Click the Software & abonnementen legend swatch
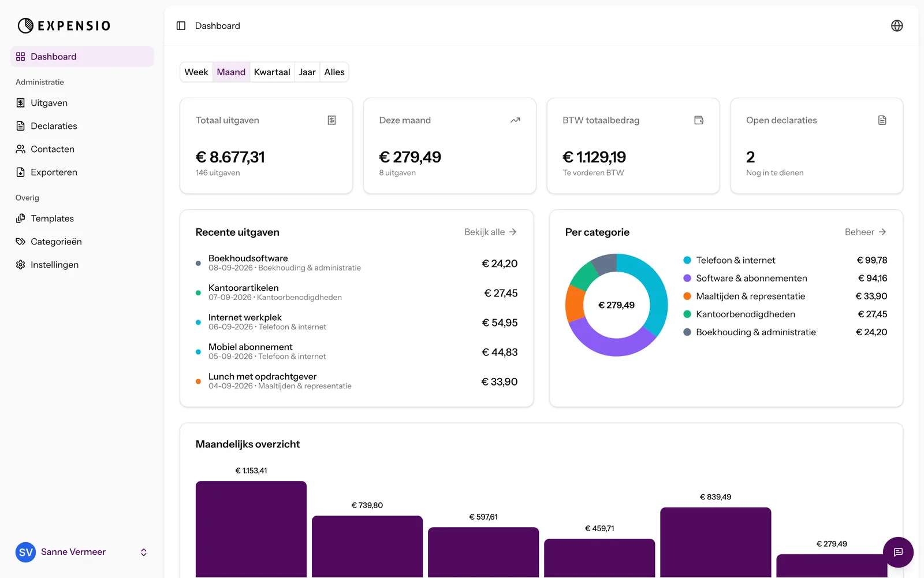Image resolution: width=924 pixels, height=578 pixels. (687, 279)
